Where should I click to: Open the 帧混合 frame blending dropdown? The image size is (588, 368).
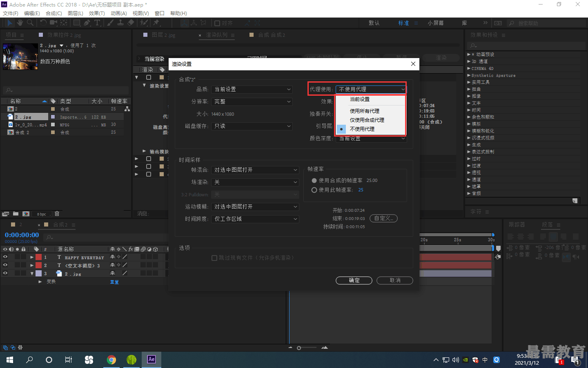[x=255, y=170]
